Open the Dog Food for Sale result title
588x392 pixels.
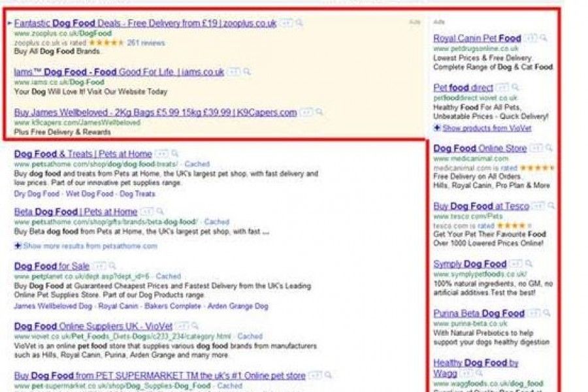pyautogui.click(x=52, y=266)
